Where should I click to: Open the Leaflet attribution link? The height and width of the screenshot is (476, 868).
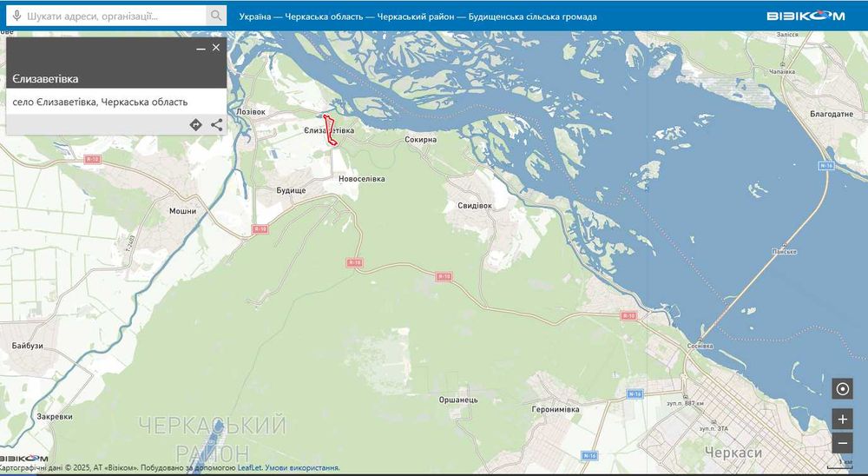249,467
